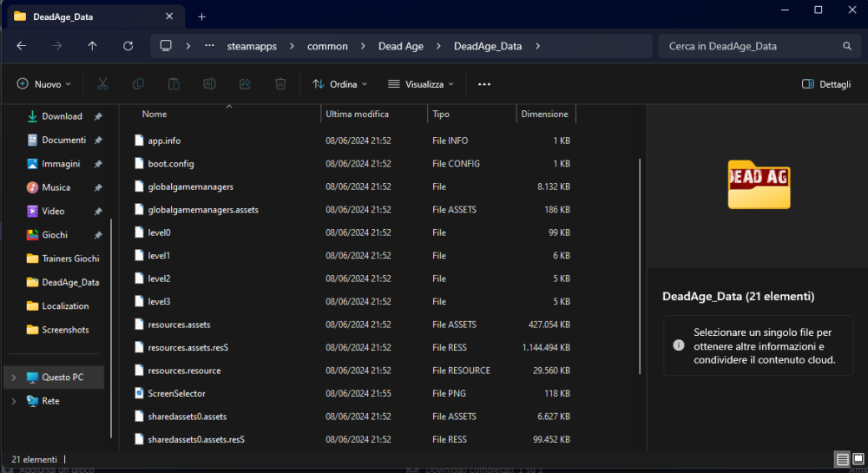
Task: Click the Share icon in toolbar
Action: [245, 84]
